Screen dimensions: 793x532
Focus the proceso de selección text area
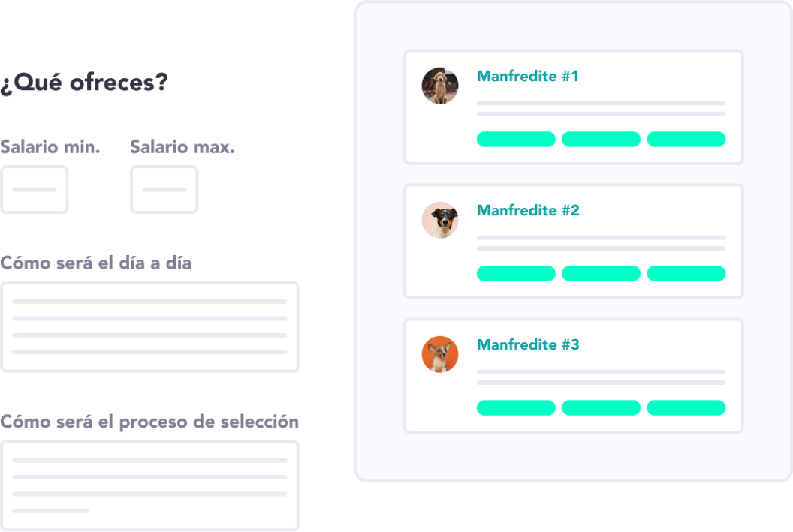pos(149,485)
